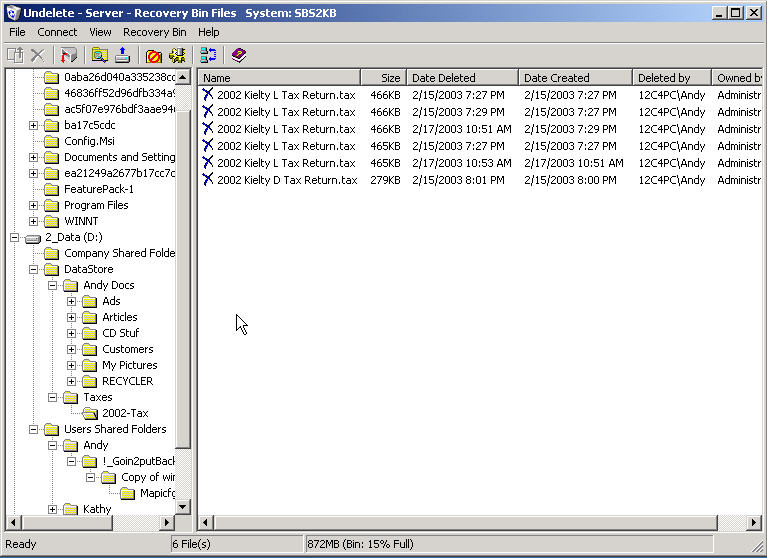Open the Connect menu
This screenshot has height=558, width=767.
point(57,32)
